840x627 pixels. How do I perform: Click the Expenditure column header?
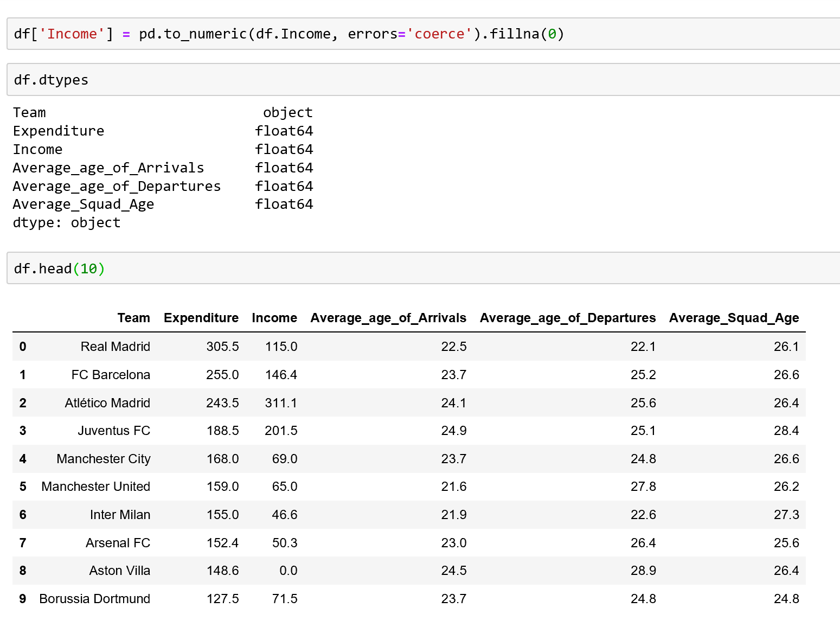coord(201,318)
